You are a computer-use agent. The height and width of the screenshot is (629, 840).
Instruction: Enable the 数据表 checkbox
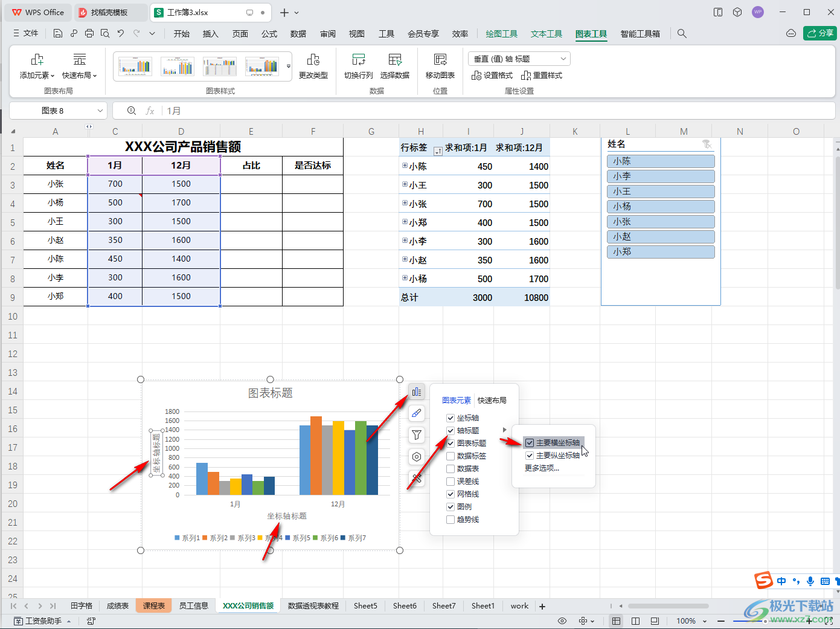click(x=450, y=469)
